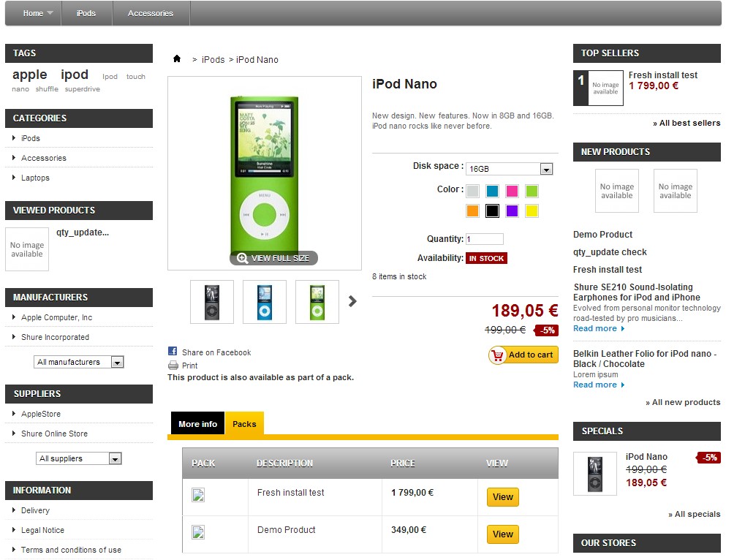The width and height of the screenshot is (745, 560).
Task: Select the pink color swatch
Action: (x=512, y=191)
